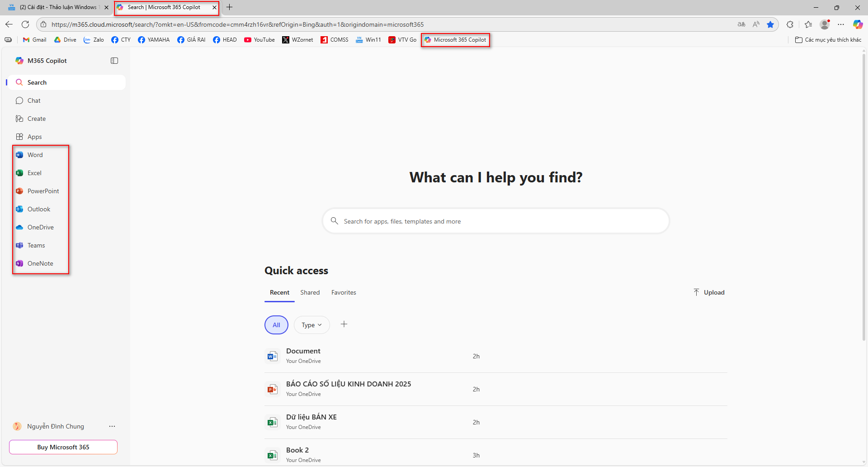Screen dimensions: 868x467
Task: Open the WZornet bookmark
Action: [x=297, y=40]
